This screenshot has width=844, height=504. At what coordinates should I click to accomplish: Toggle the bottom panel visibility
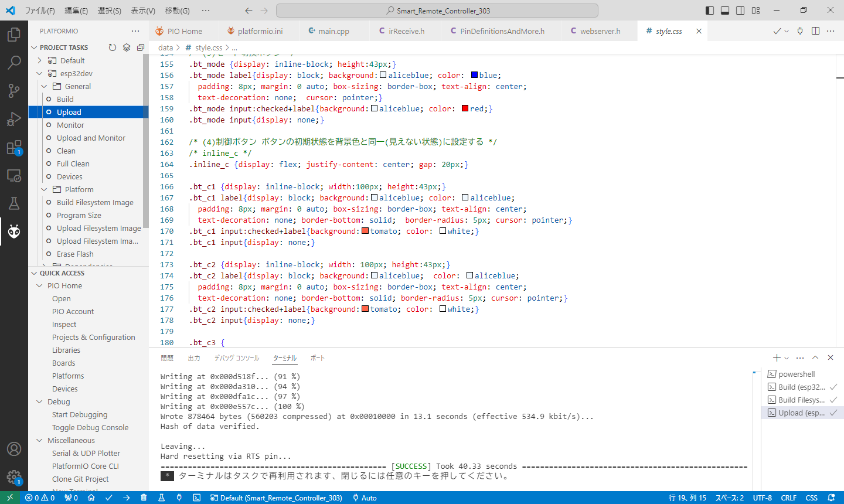pos(725,11)
